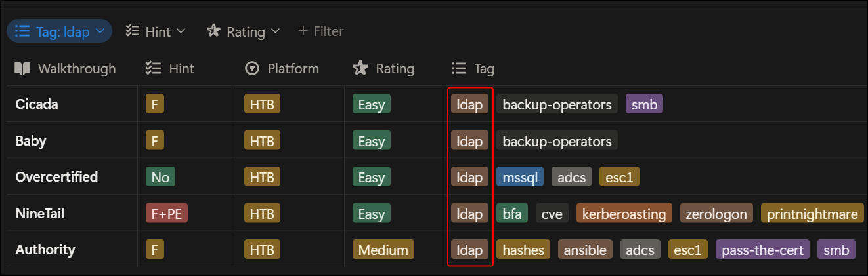Click the Walkthrough column header

click(x=66, y=68)
